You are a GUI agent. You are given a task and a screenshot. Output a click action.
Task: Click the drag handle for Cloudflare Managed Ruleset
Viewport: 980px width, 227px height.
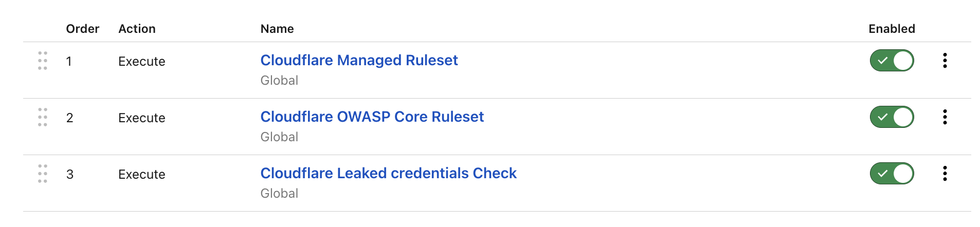click(43, 61)
